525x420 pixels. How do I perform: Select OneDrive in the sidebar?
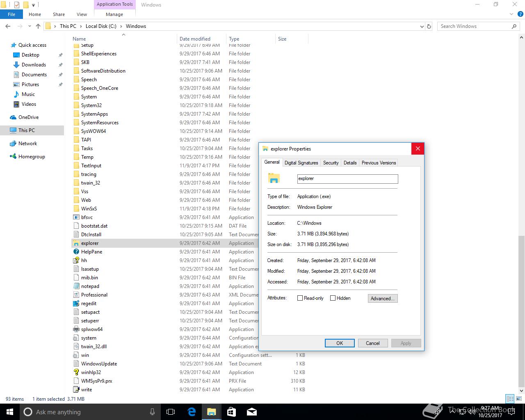(x=28, y=117)
